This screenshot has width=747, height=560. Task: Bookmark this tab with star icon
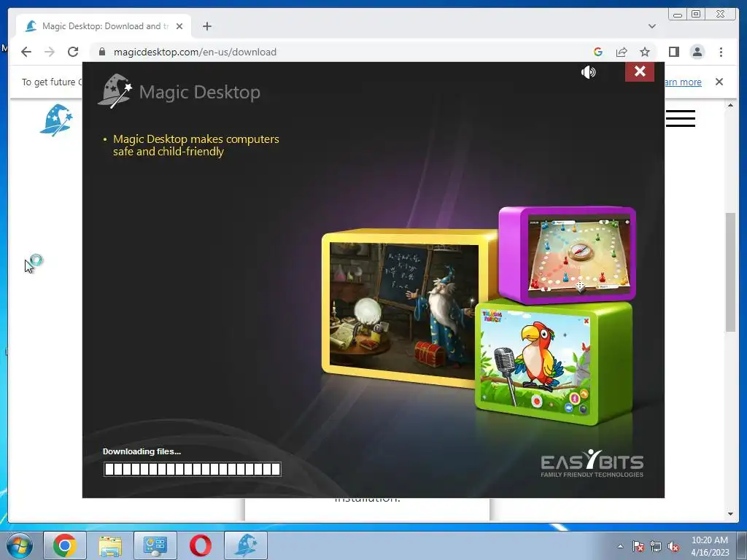click(x=645, y=52)
